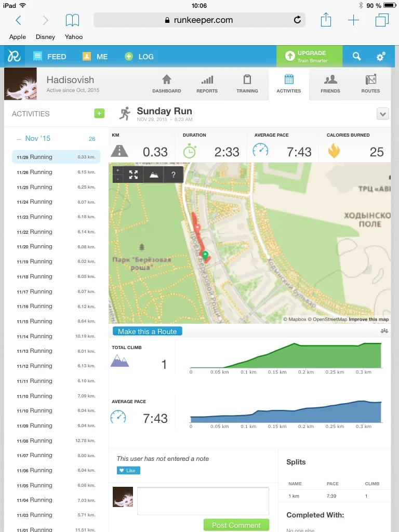Zoom in on the map

point(117,171)
